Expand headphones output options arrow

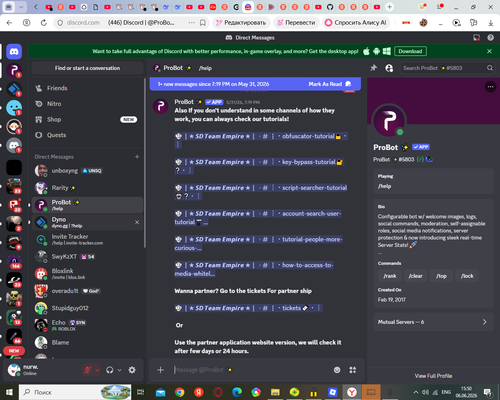click(x=119, y=370)
